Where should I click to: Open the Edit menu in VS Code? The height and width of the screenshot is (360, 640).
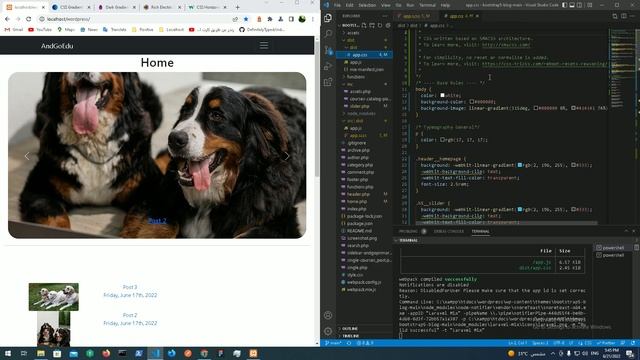coord(349,5)
